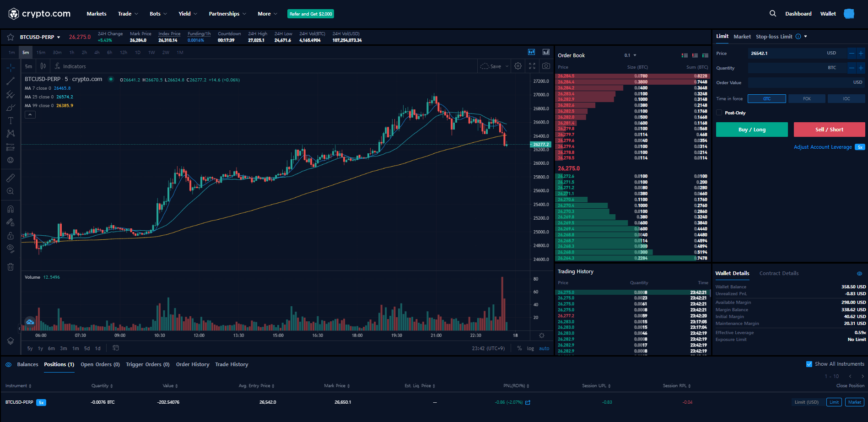Favorite BTCUSD-PERP with the star icon
The height and width of the screenshot is (422, 868).
pos(10,37)
